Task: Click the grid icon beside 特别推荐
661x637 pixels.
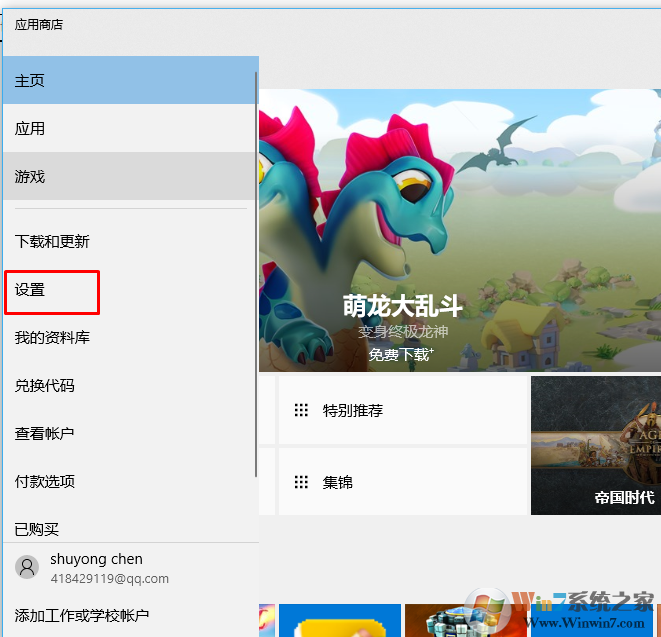Action: pyautogui.click(x=301, y=410)
